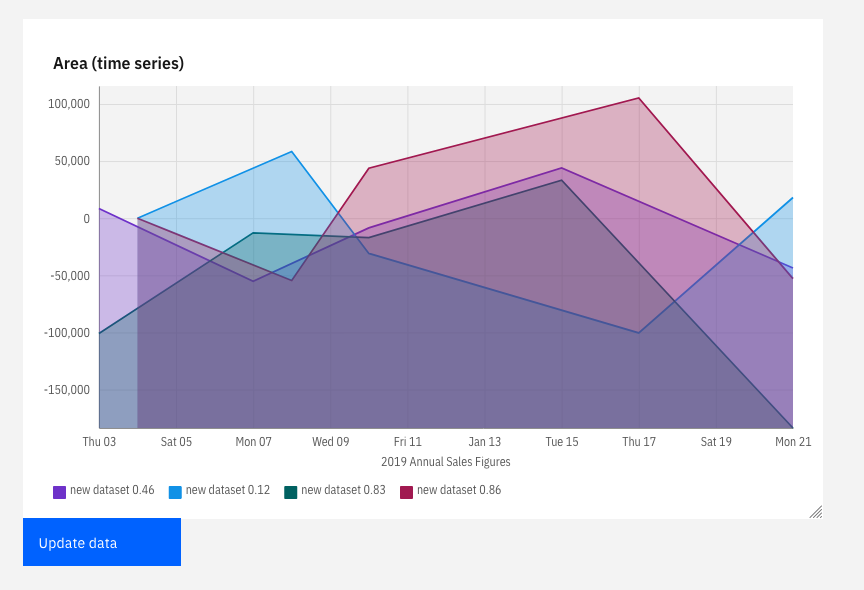Click the 'new dataset 0.12' legend label
The height and width of the screenshot is (590, 864).
[x=228, y=490]
